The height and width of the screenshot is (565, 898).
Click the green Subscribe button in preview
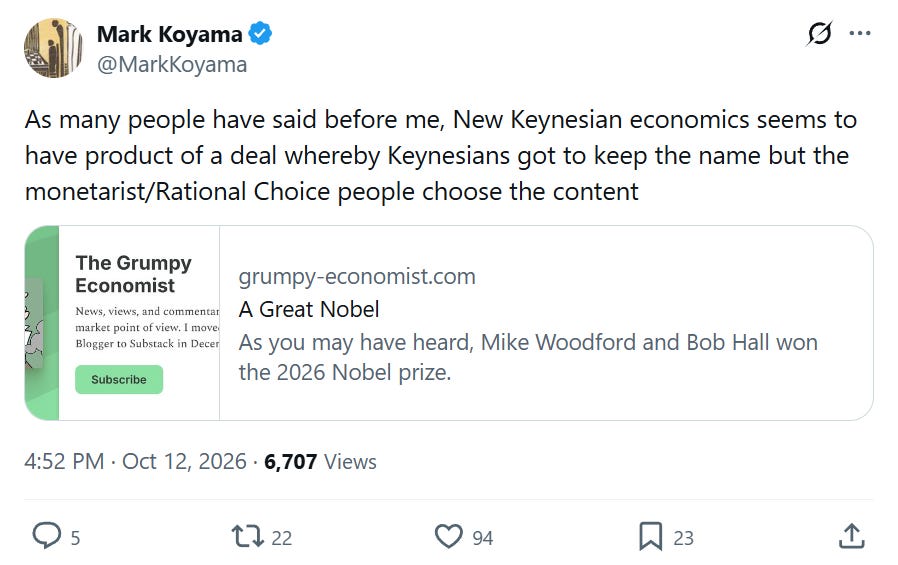pyautogui.click(x=119, y=380)
